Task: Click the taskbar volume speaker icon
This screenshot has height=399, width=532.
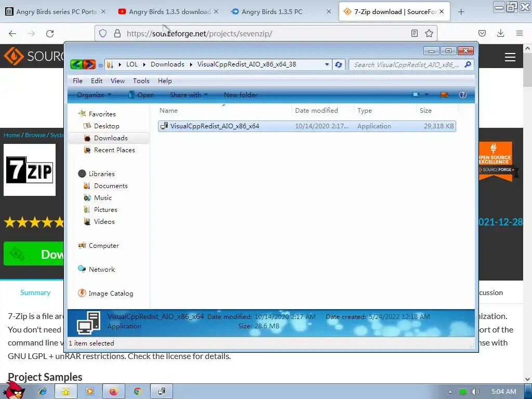Action: tap(475, 392)
